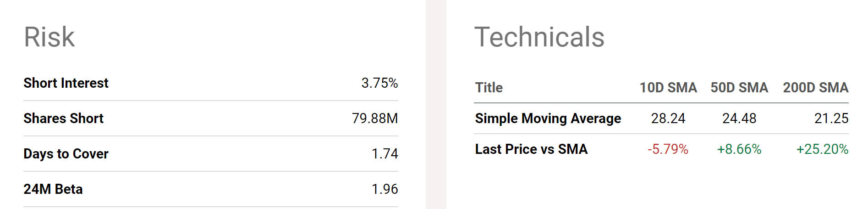Click the Title column header
The width and height of the screenshot is (868, 209).
point(489,88)
